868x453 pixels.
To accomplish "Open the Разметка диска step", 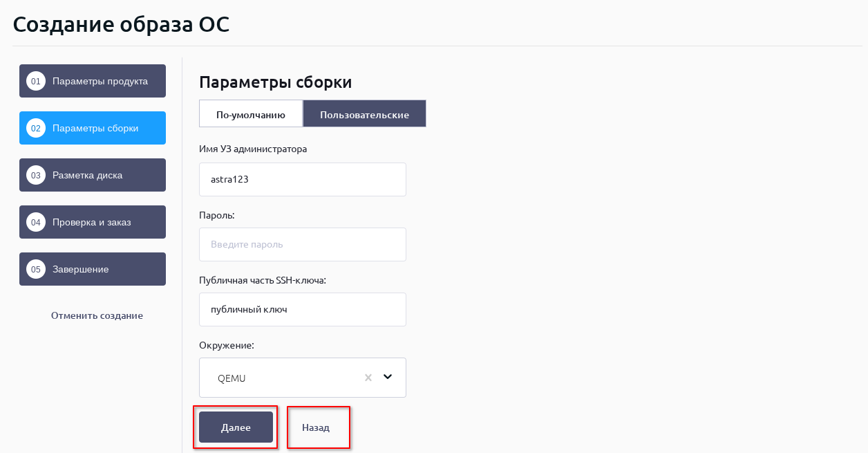I will pos(88,175).
